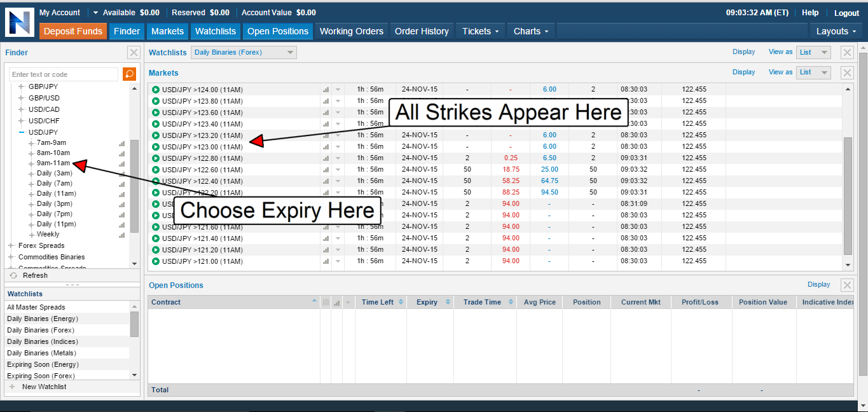Open the Help link
The height and width of the screenshot is (412, 868).
[810, 13]
